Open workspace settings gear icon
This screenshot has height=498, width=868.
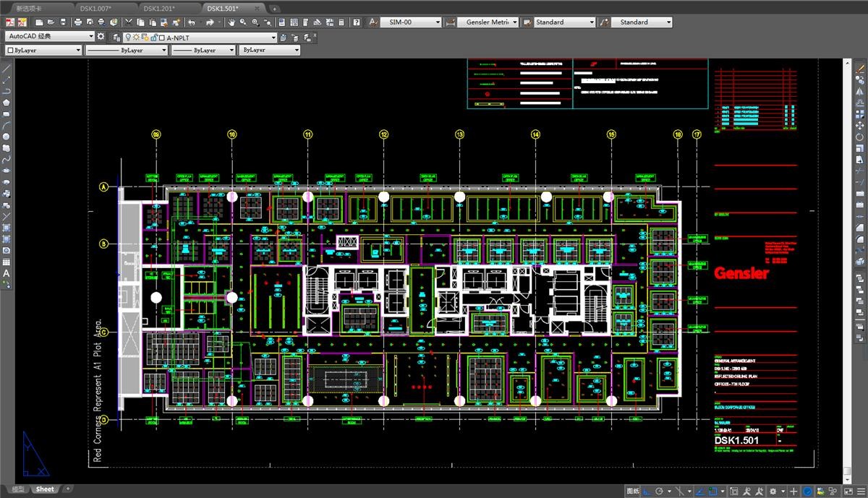[x=101, y=37]
